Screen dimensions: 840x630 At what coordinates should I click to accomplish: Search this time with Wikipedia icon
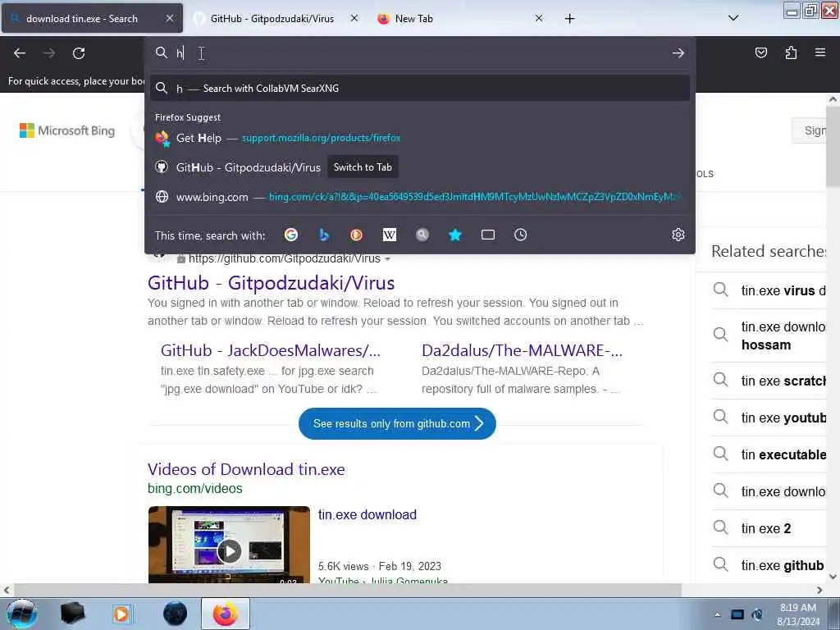[x=390, y=235]
